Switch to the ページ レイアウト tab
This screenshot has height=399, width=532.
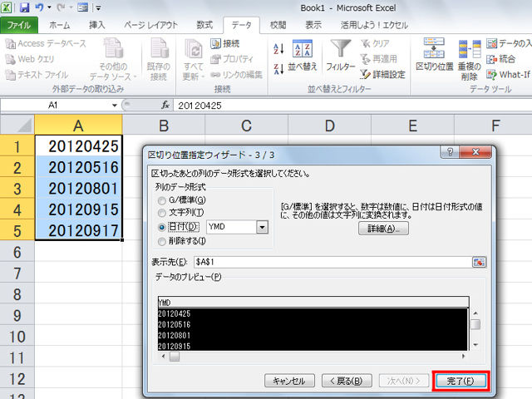point(150,25)
